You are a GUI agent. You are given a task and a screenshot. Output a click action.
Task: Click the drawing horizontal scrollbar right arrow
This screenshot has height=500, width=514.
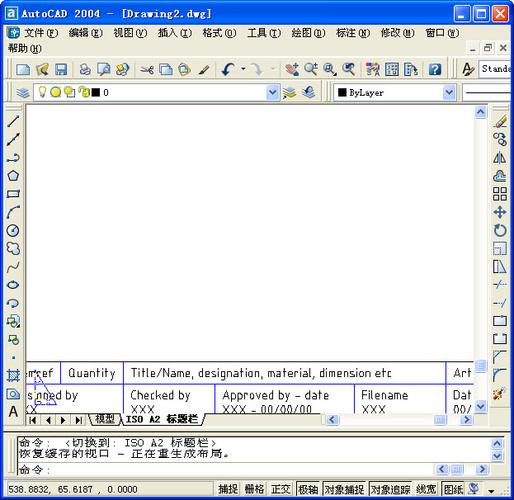coord(467,420)
